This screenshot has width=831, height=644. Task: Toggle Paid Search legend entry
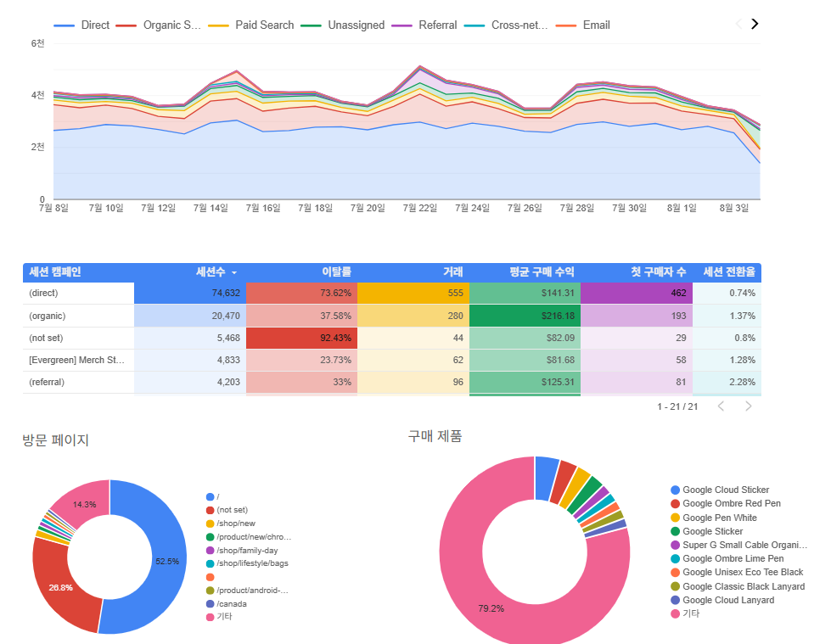click(x=250, y=25)
